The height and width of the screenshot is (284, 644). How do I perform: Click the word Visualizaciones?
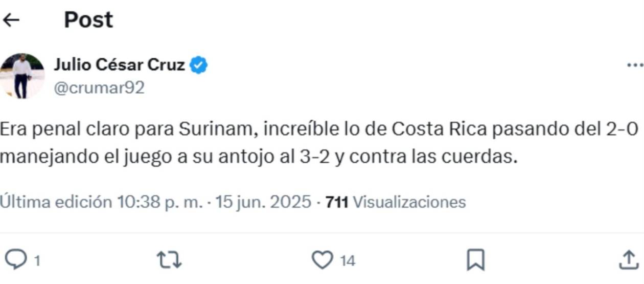[409, 202]
